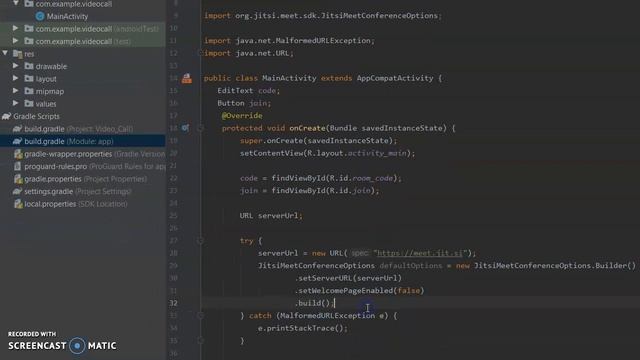Select the layout folder row
This screenshot has height=360, width=640.
83,79
